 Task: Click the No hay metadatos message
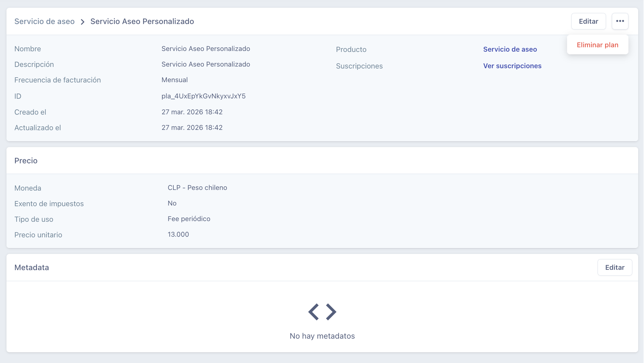click(x=322, y=336)
